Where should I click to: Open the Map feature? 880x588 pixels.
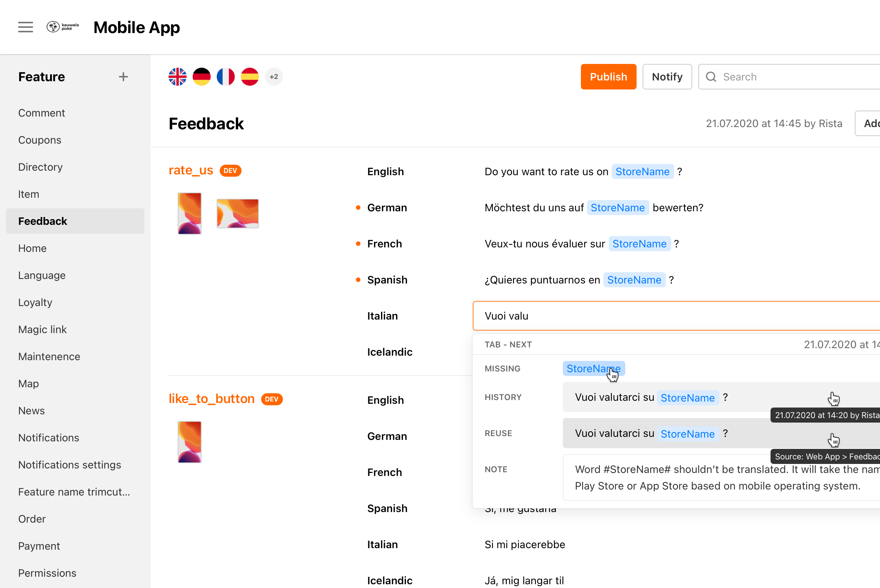[x=28, y=383]
